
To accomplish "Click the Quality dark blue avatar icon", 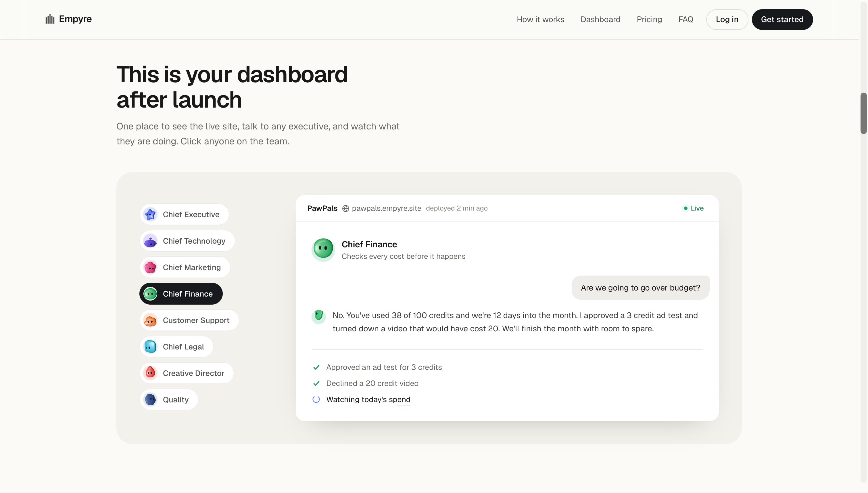I will pos(150,400).
